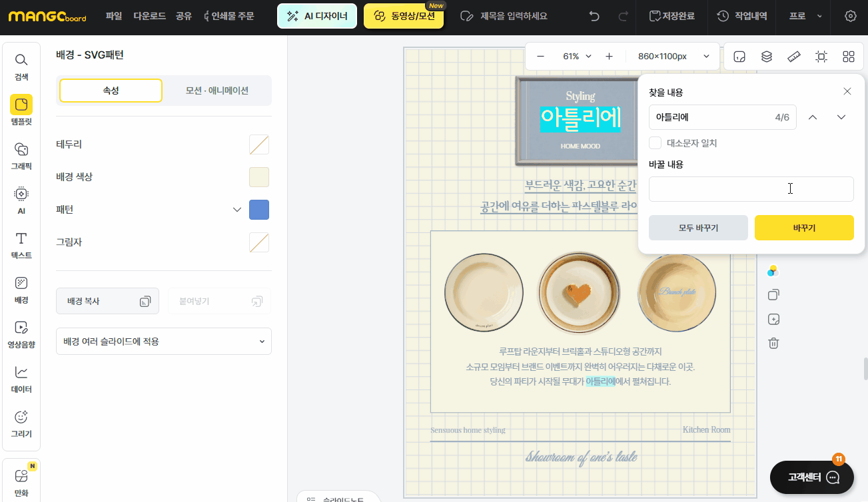Click the redo arrow in the top bar
The height and width of the screenshot is (502, 868).
(623, 16)
